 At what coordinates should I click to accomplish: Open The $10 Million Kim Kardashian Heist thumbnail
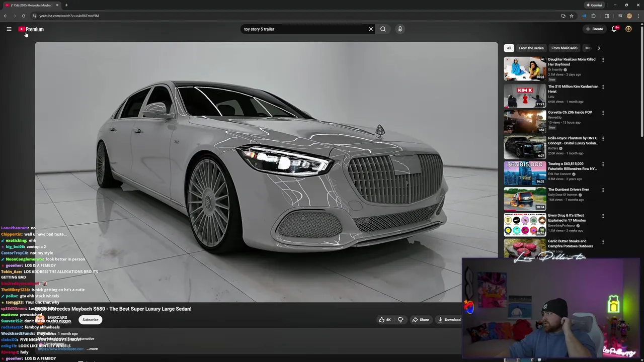pyautogui.click(x=525, y=95)
